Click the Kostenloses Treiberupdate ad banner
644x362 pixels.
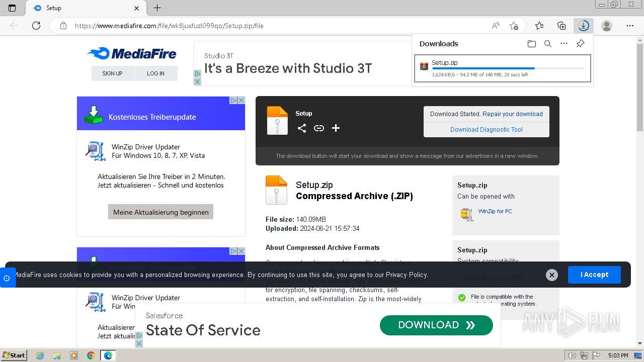[161, 113]
